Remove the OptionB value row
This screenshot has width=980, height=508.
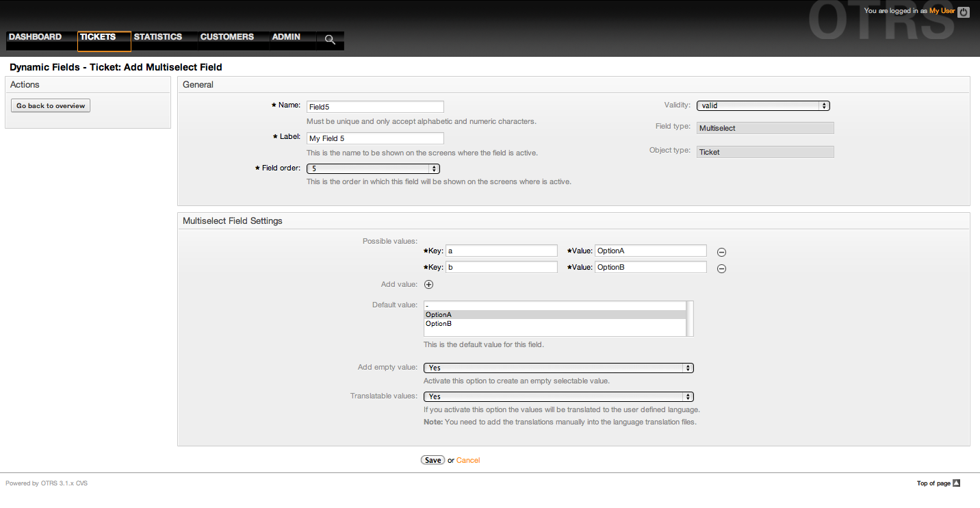[x=721, y=268]
